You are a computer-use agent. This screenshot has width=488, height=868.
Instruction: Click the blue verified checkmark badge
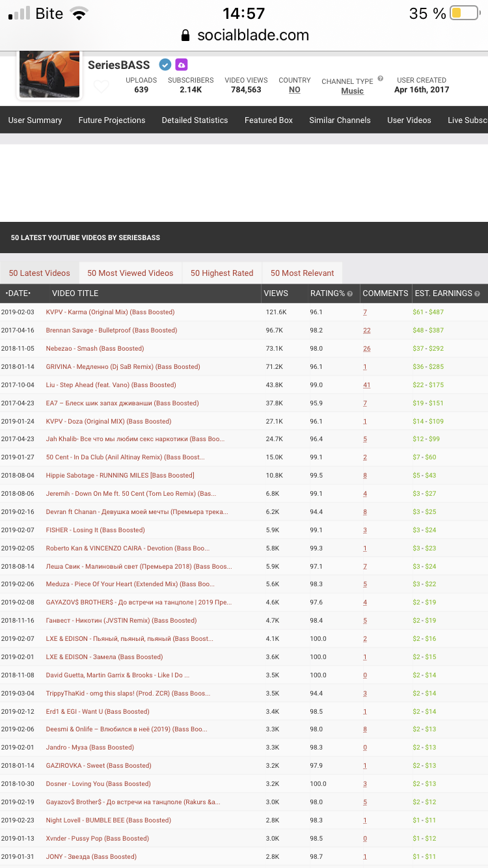pyautogui.click(x=165, y=64)
